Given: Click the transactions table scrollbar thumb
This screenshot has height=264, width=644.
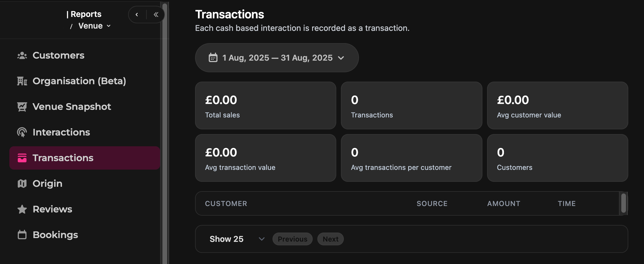Looking at the screenshot, I should coord(623,203).
